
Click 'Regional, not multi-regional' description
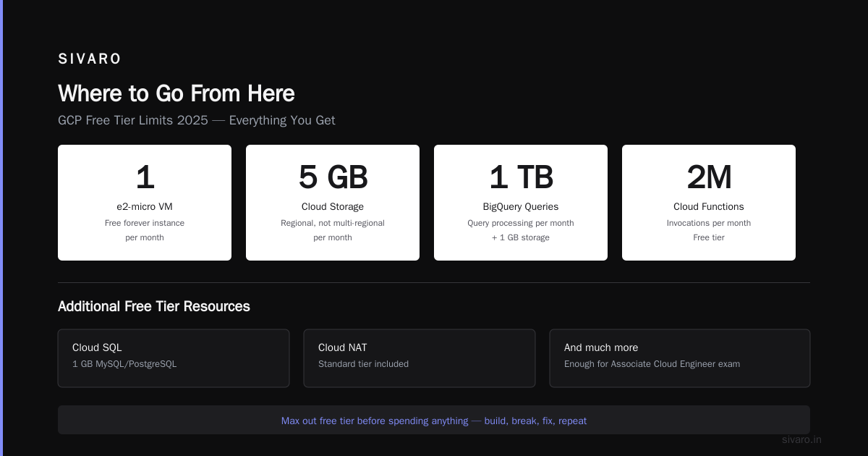click(x=333, y=223)
